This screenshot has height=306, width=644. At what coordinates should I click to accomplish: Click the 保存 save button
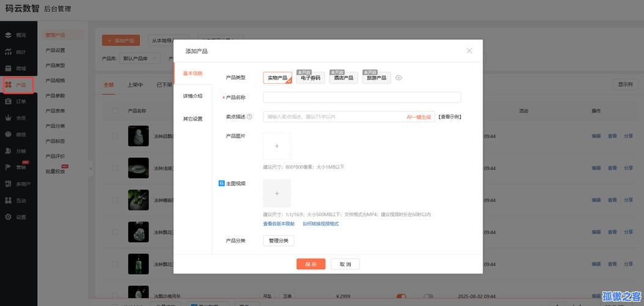point(311,264)
